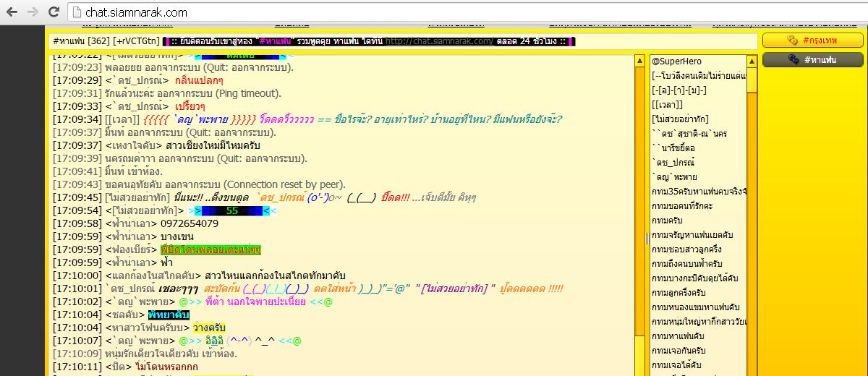The image size is (868, 376).
Task: Switch to the #หาแฟน channel tab
Action: [813, 59]
